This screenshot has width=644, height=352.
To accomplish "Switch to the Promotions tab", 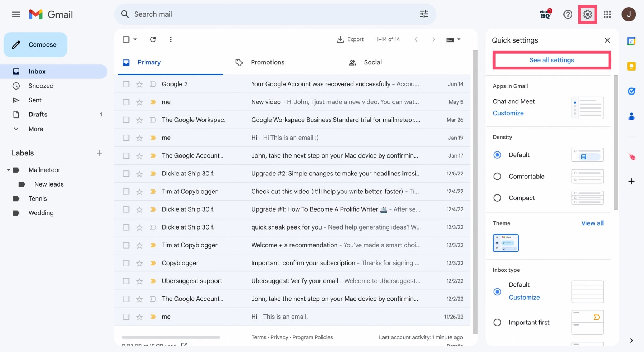I will click(267, 62).
